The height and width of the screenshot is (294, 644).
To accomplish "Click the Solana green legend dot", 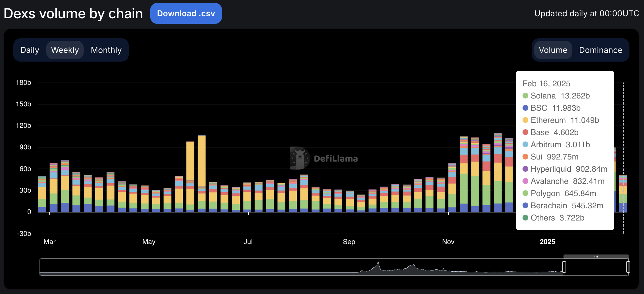I will [x=525, y=96].
